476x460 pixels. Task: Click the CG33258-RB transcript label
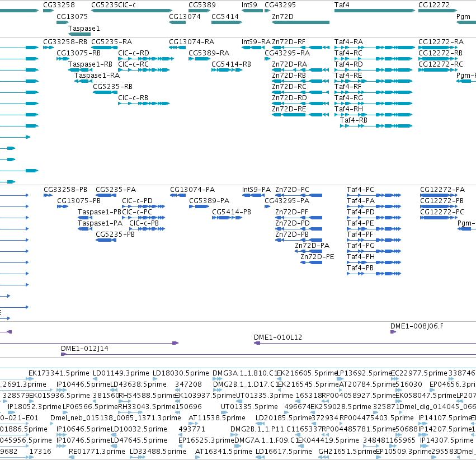tap(65, 41)
